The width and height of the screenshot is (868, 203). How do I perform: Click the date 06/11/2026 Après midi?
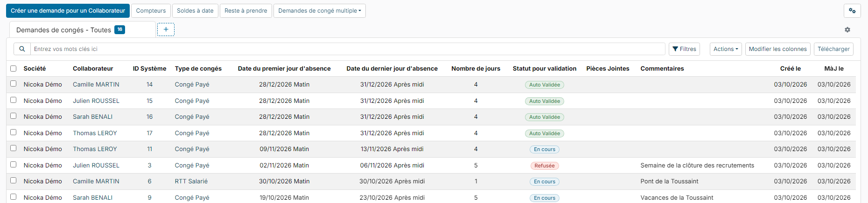click(392, 166)
